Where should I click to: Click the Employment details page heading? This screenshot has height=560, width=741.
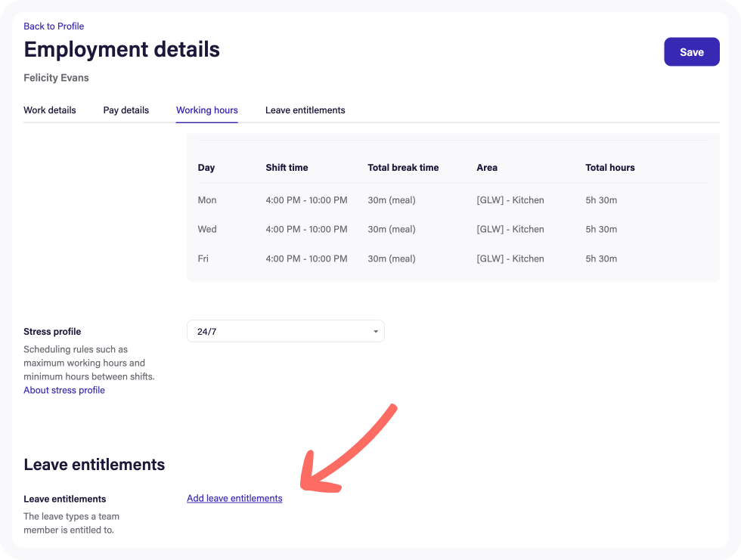point(122,49)
